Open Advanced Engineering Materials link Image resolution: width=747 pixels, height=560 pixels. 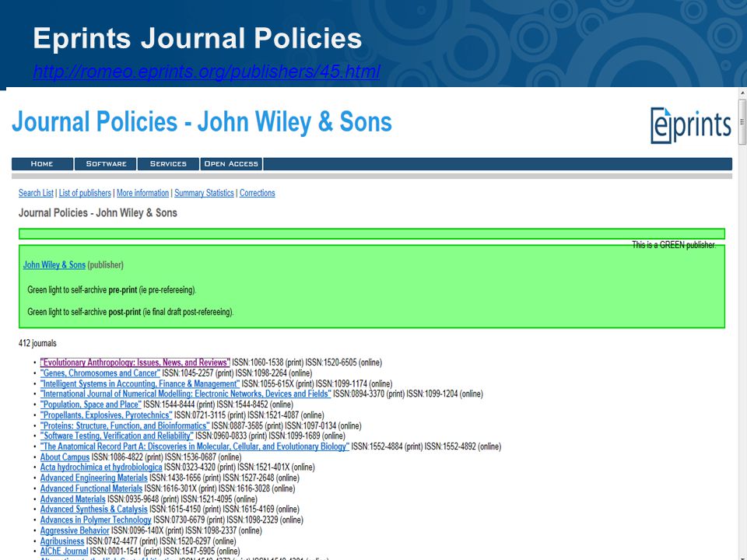click(x=94, y=478)
